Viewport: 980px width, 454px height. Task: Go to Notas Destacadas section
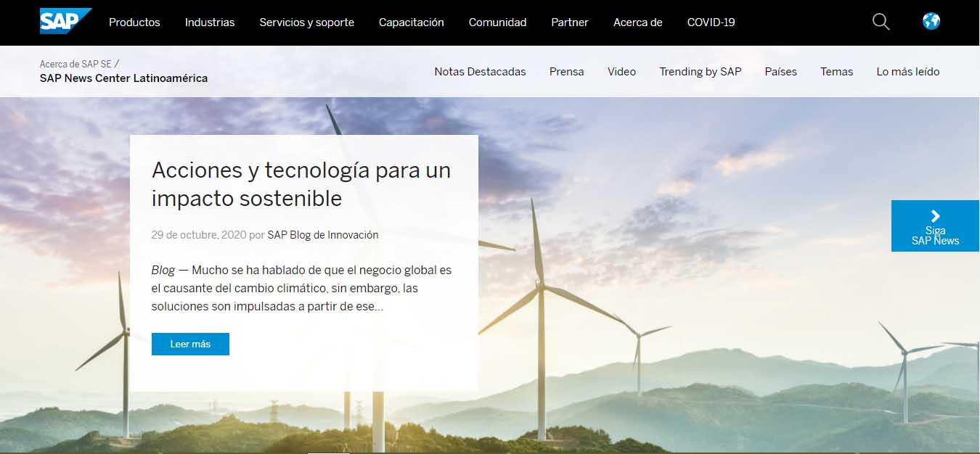coord(481,71)
